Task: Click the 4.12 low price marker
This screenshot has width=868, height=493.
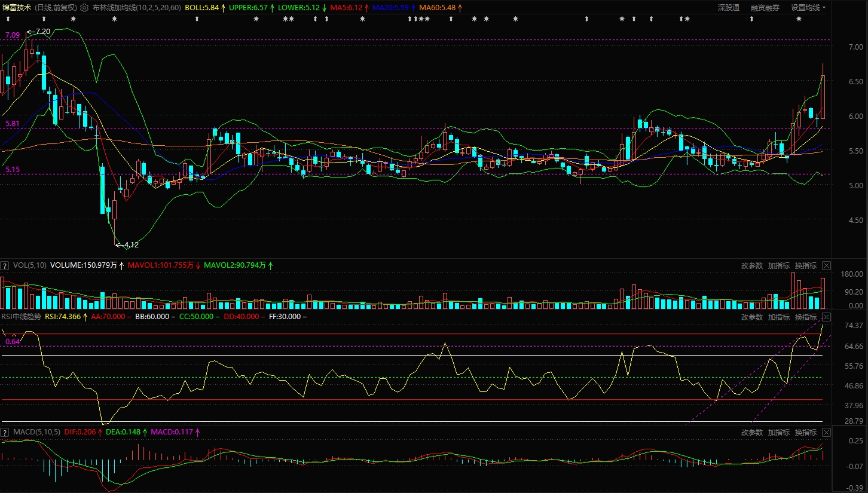Action: [130, 244]
